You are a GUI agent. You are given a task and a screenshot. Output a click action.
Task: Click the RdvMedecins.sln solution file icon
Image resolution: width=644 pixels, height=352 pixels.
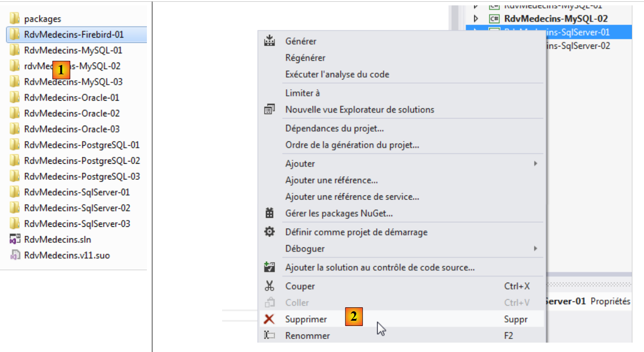(x=15, y=239)
